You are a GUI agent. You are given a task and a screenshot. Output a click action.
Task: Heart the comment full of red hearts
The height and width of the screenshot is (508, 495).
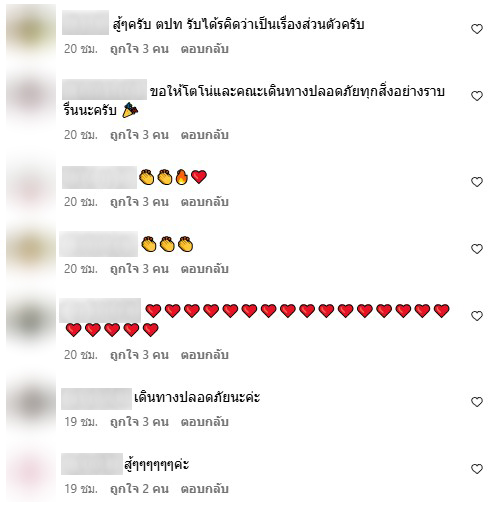[x=477, y=316]
